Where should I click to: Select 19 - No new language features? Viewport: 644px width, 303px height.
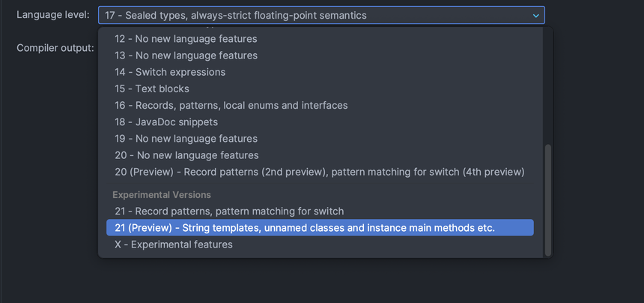click(x=186, y=139)
